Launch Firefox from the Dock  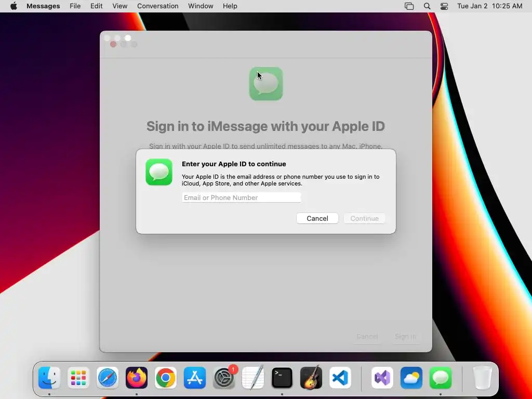tap(137, 378)
